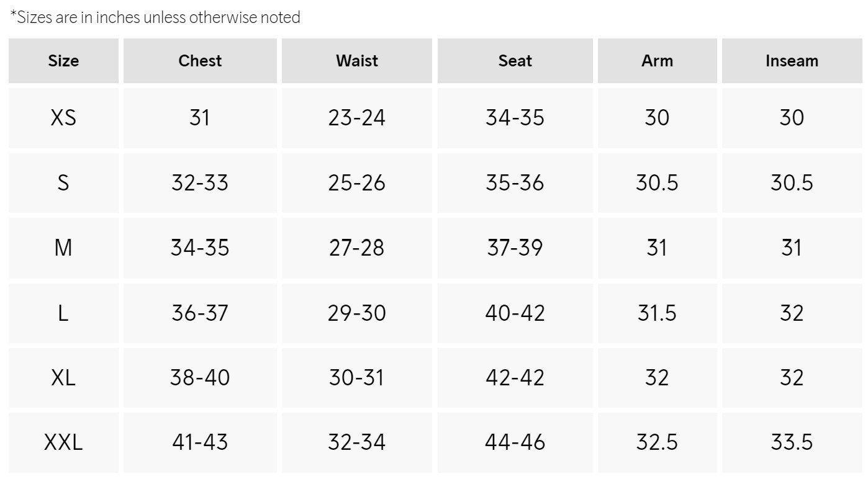Click inseam value 33.5 for XXL
The image size is (868, 479).
(x=792, y=442)
